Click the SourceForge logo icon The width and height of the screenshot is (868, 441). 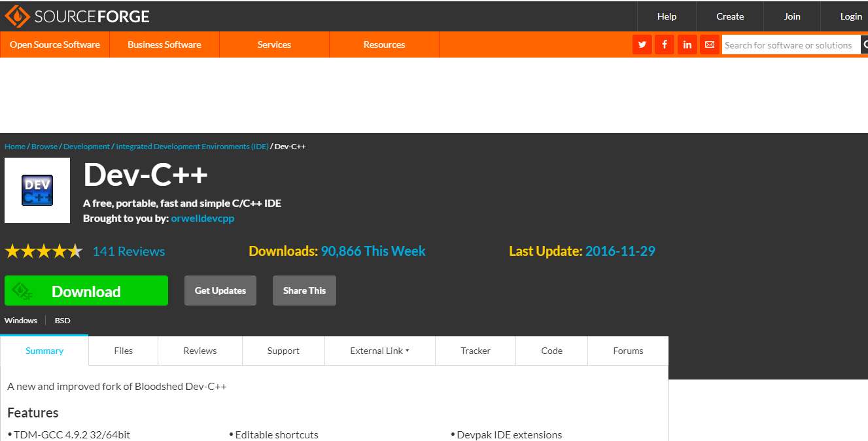pos(17,16)
